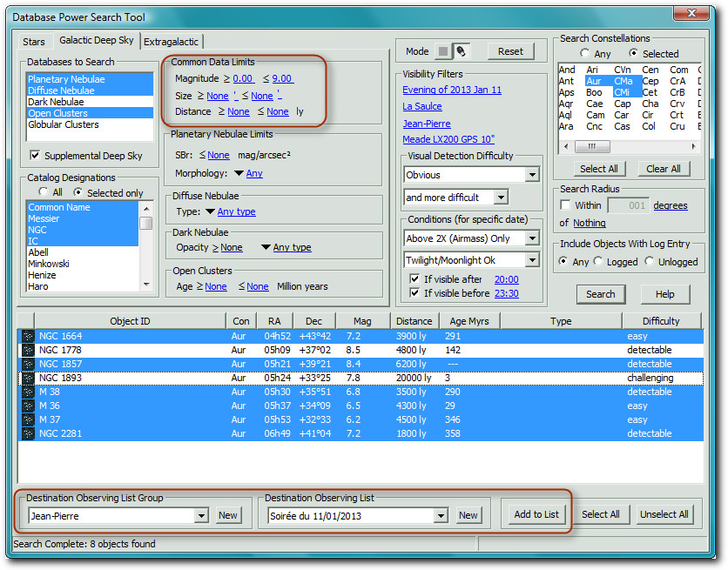Viewport: 728px width, 570px height.
Task: Select Minkowski in catalog list
Action: tap(83, 264)
